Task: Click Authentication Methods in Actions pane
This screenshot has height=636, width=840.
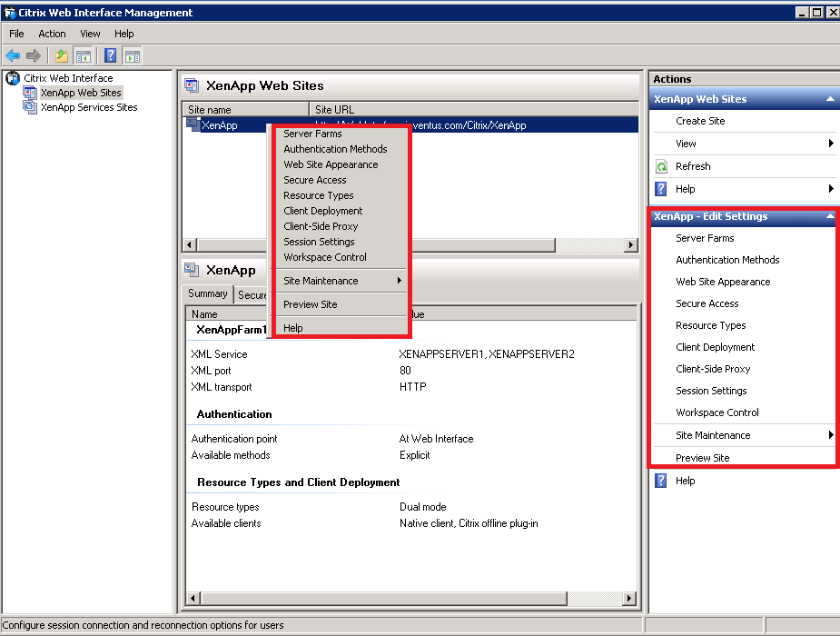Action: click(x=727, y=260)
